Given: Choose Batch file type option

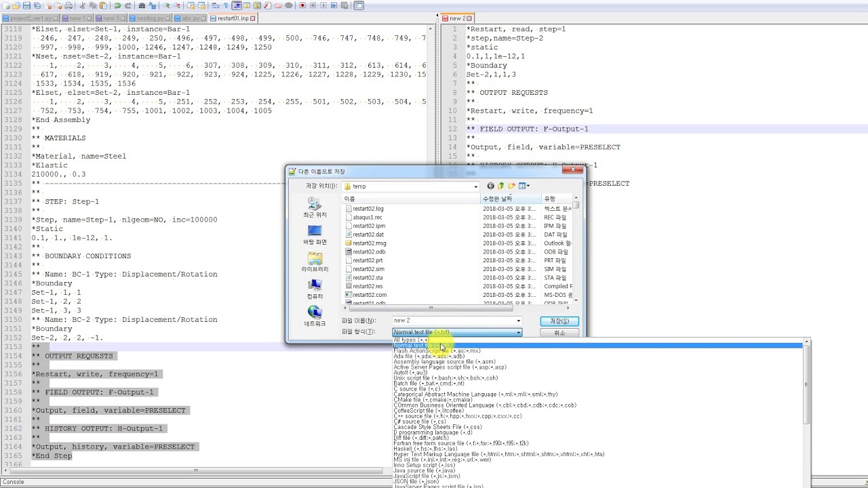Looking at the screenshot, I should [597, 384].
